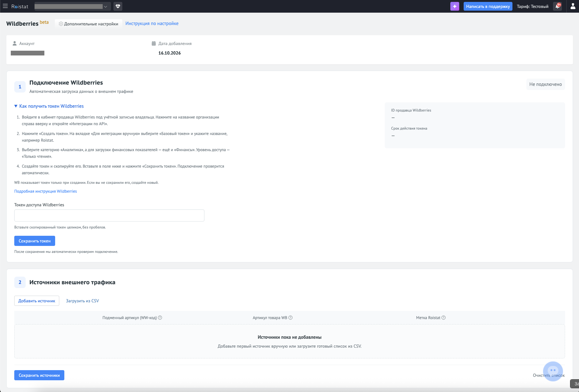Image resolution: width=579 pixels, height=392 pixels.
Task: Open notifications bell icon
Action: tap(557, 6)
